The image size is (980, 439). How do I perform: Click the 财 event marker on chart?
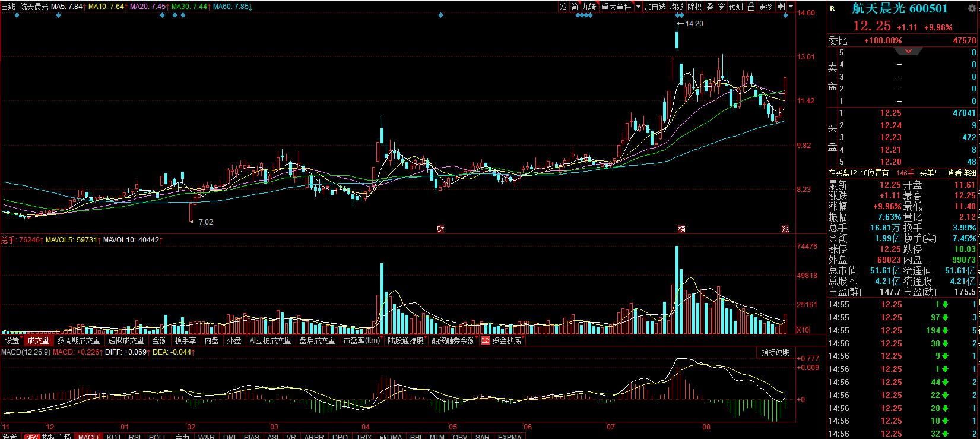tap(440, 229)
